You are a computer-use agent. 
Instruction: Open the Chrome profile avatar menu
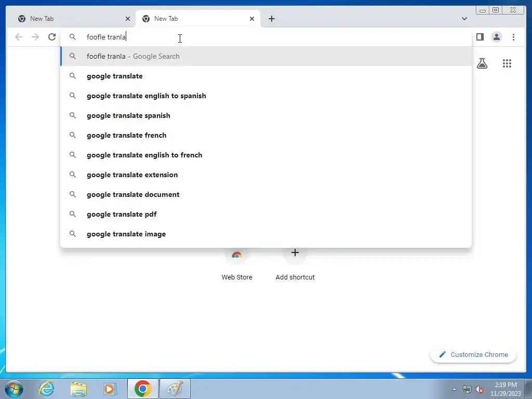click(x=497, y=37)
